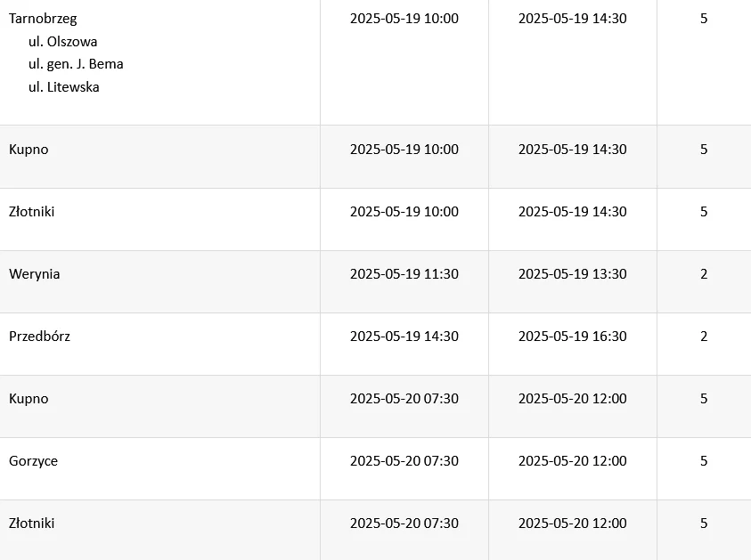Click the Przedbórz row name
Viewport: 751px width, 560px height.
point(39,337)
